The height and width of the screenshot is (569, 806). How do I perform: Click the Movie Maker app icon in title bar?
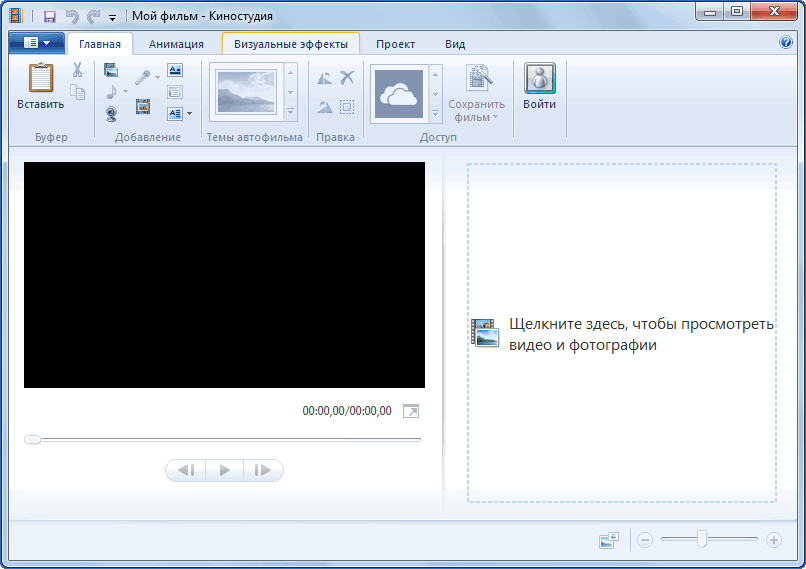(x=16, y=16)
